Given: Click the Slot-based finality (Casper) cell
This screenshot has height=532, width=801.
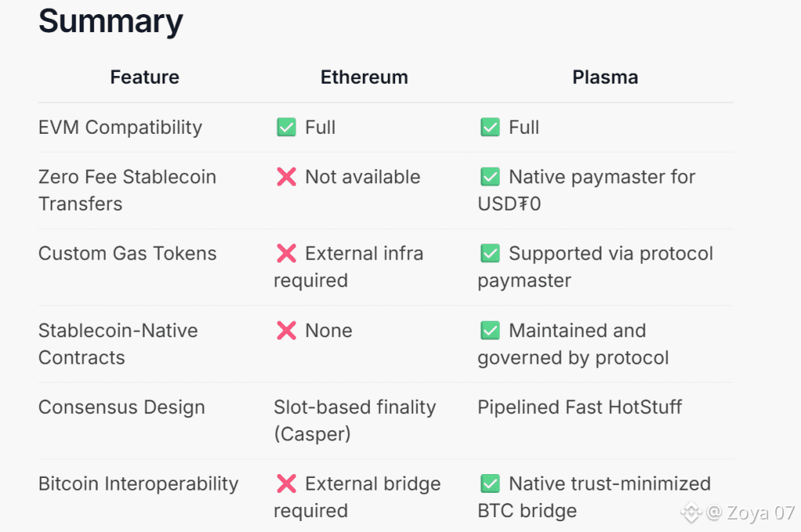Looking at the screenshot, I should [354, 420].
